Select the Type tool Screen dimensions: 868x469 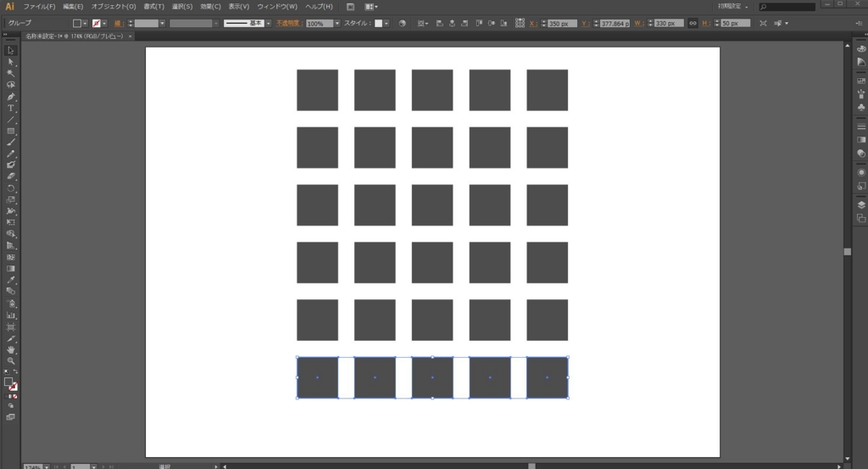(10, 108)
